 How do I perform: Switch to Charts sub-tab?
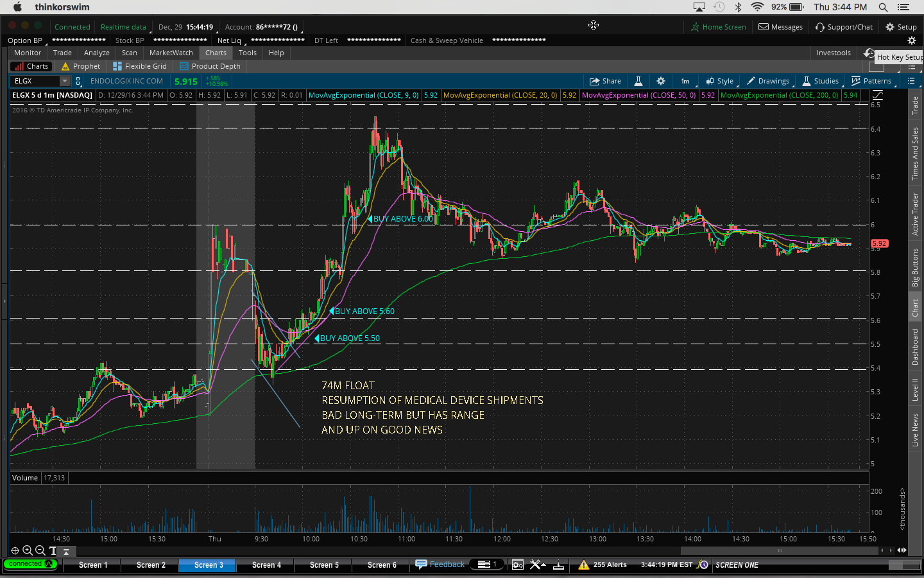(31, 66)
